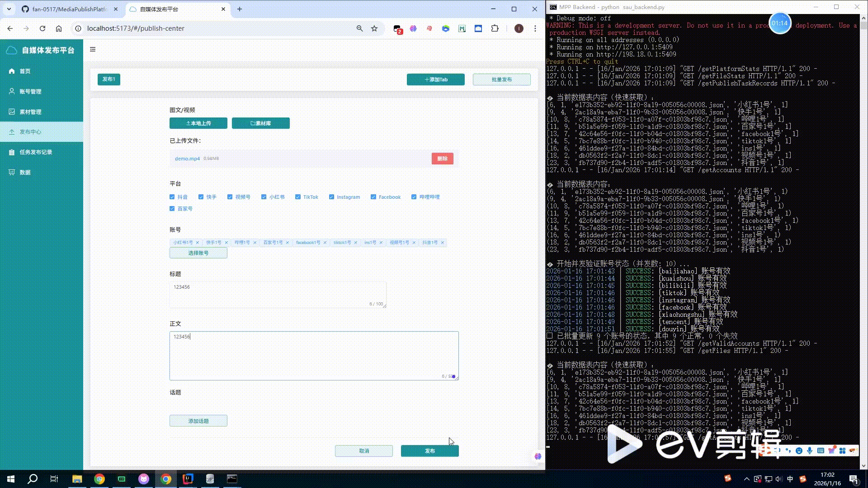Bookmark this page with the star icon

pyautogui.click(x=374, y=28)
